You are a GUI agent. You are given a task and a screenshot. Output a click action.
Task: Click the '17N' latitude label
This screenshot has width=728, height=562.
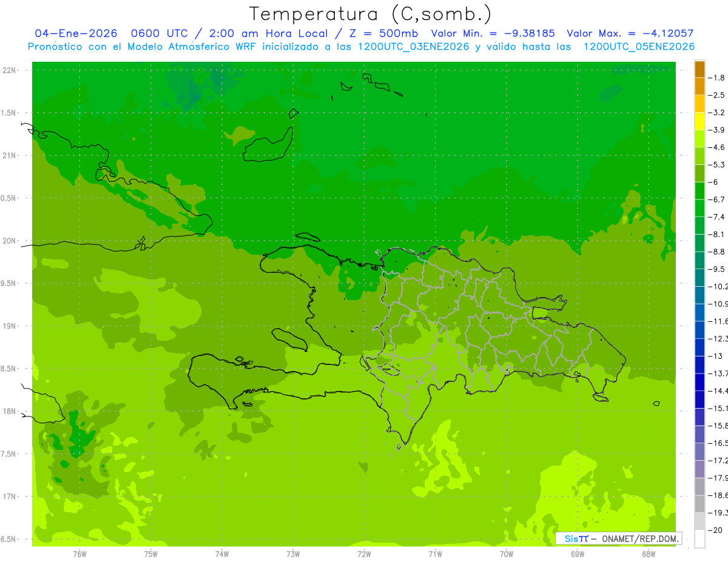9,497
